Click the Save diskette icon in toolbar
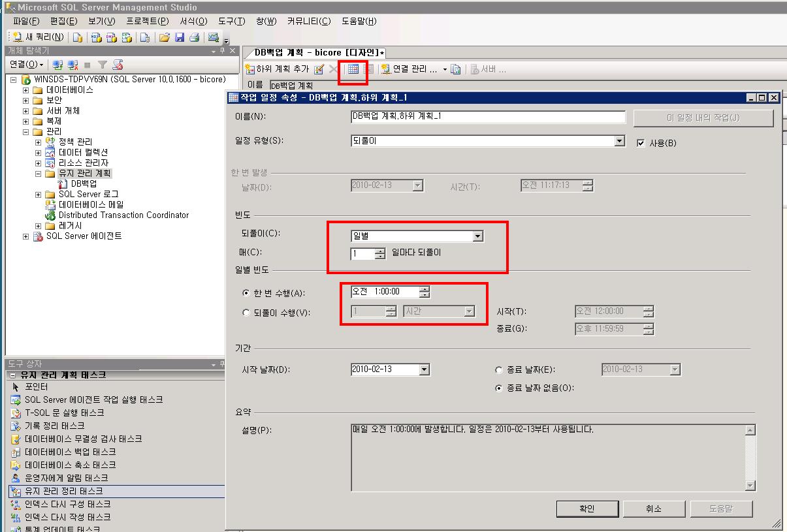 (x=179, y=37)
